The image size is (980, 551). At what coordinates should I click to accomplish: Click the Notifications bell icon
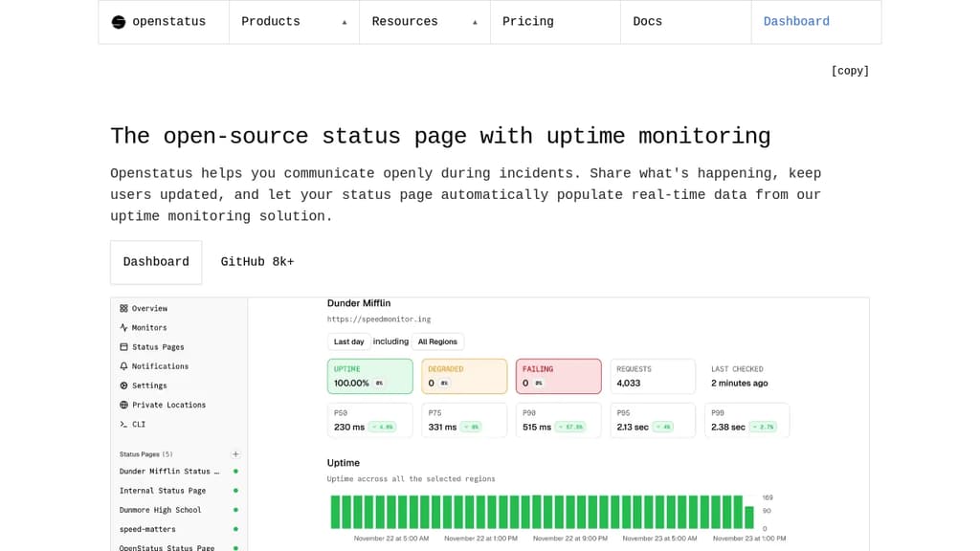pyautogui.click(x=125, y=365)
